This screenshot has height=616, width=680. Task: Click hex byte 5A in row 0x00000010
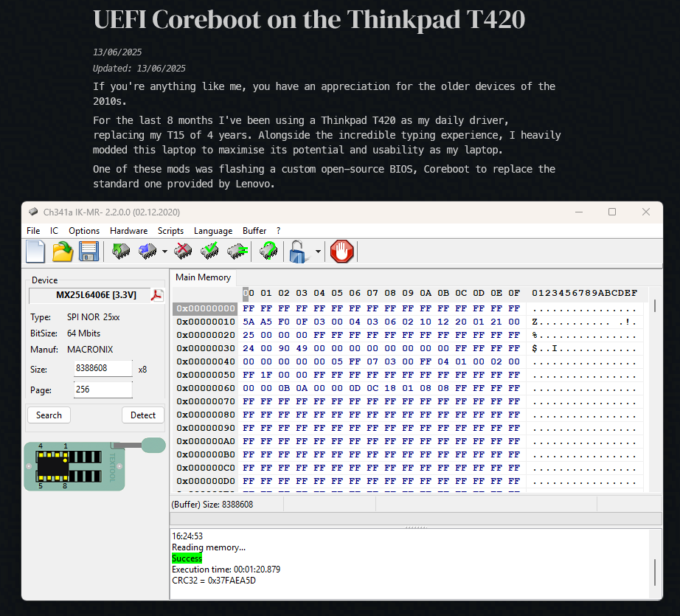tap(249, 322)
